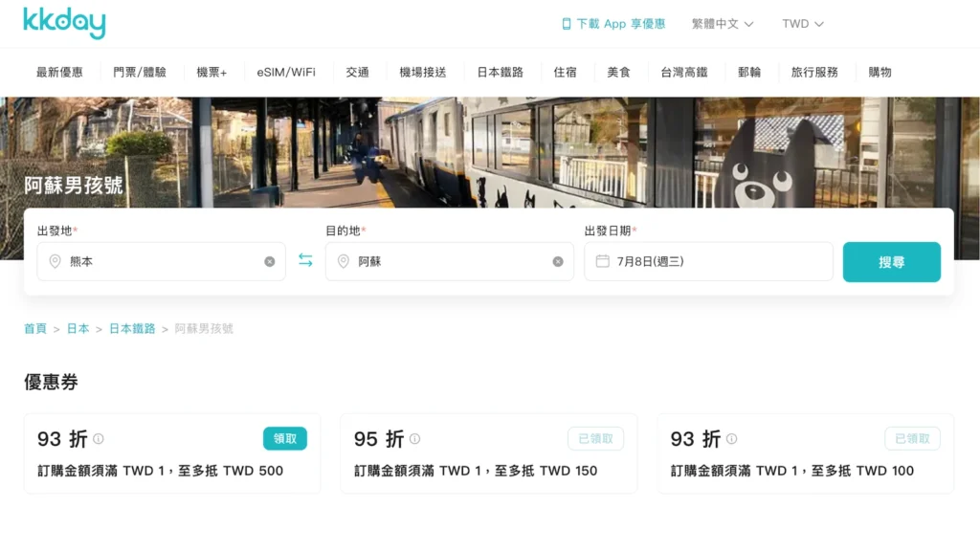
Task: Open the 購物 menu
Action: coord(880,73)
